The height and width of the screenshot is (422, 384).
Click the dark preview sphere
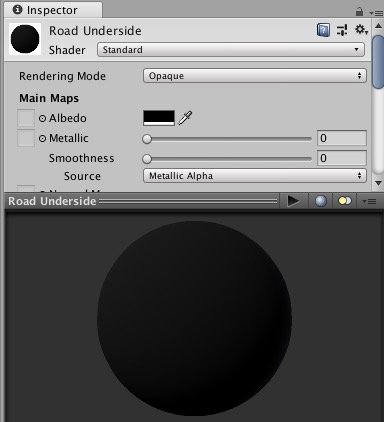coord(195,318)
